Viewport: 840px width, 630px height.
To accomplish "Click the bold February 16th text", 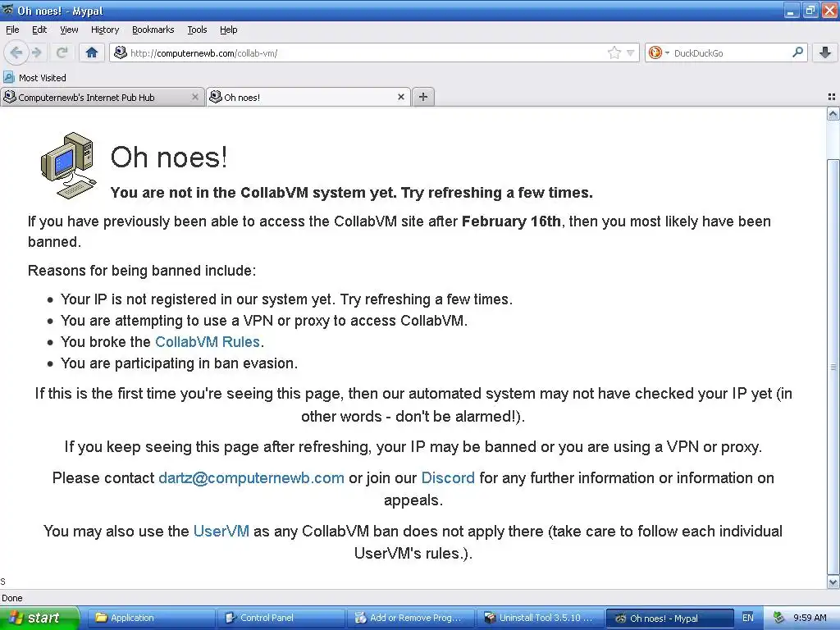I will coord(511,221).
